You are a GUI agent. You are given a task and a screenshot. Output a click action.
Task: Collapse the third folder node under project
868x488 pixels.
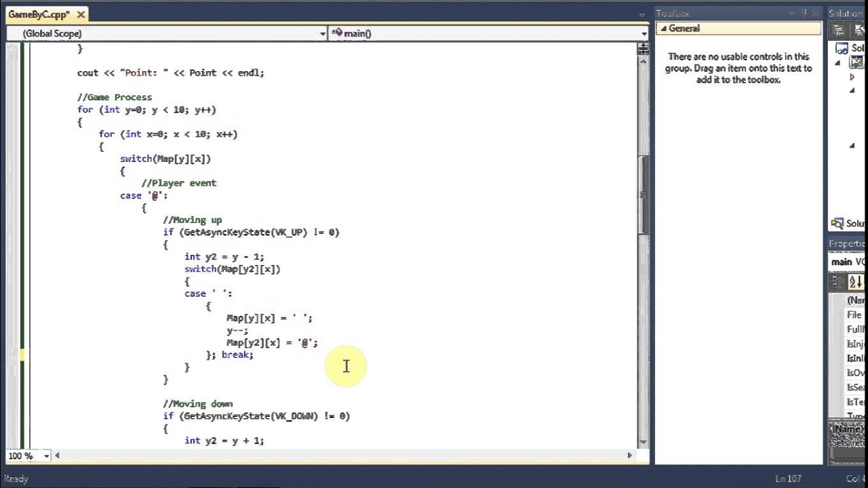[852, 145]
